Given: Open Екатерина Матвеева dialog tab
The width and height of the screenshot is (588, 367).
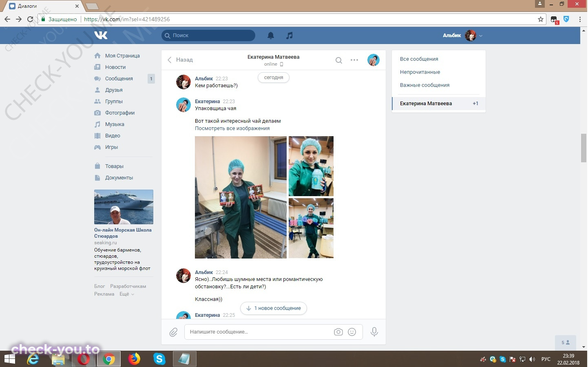Looking at the screenshot, I should pos(439,104).
